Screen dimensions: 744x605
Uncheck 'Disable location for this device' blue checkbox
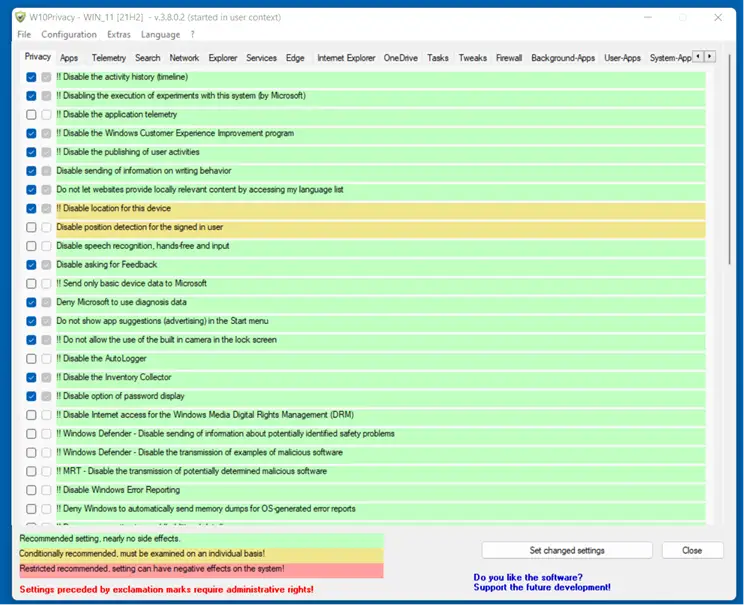31,208
